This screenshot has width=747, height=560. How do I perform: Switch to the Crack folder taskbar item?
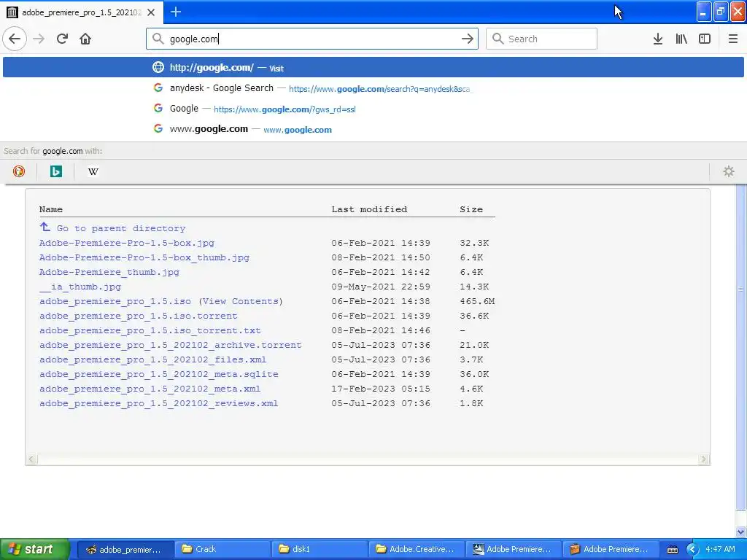(222, 549)
